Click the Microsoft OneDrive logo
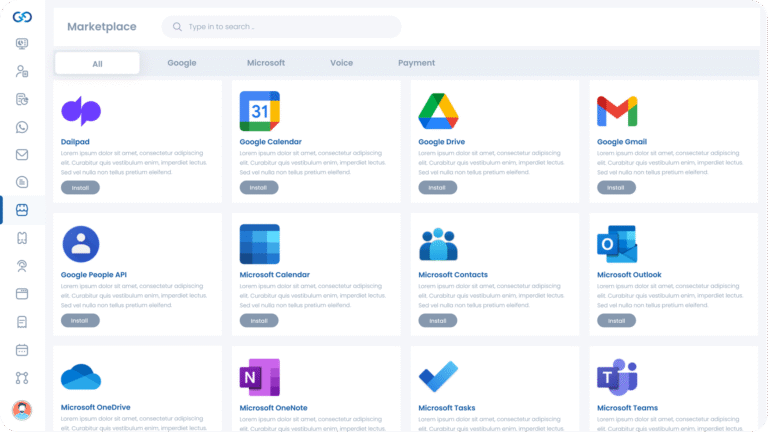This screenshot has width=768, height=432. tap(81, 377)
